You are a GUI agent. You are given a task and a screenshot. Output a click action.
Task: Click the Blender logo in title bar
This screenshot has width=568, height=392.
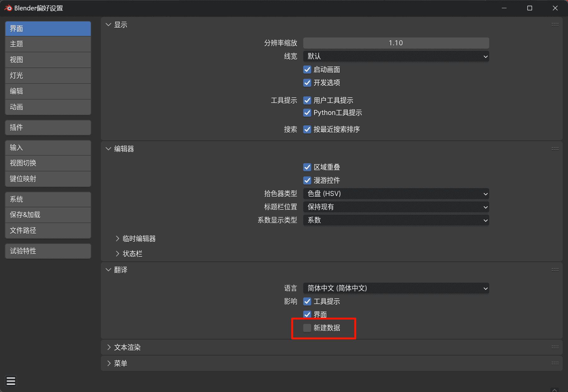[x=8, y=8]
